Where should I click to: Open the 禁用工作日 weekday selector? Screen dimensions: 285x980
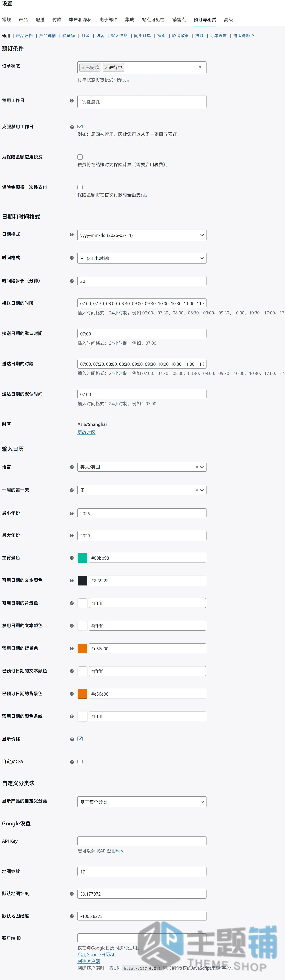click(142, 102)
